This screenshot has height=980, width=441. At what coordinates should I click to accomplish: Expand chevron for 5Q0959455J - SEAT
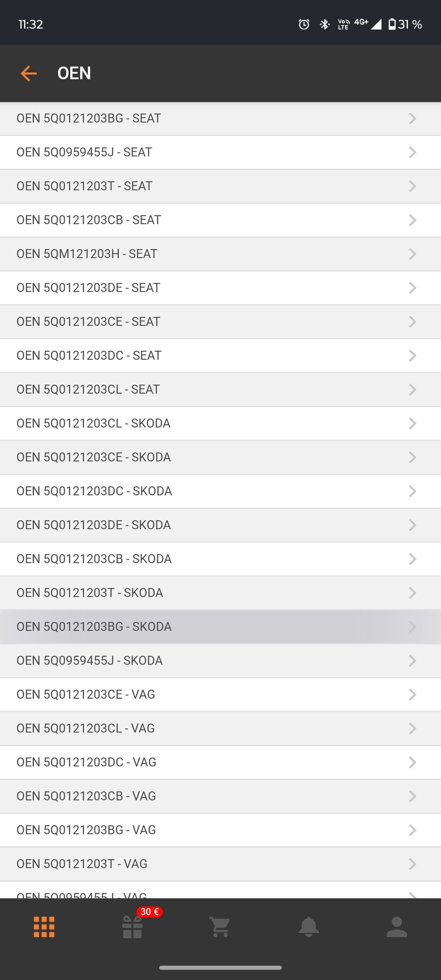click(x=412, y=153)
